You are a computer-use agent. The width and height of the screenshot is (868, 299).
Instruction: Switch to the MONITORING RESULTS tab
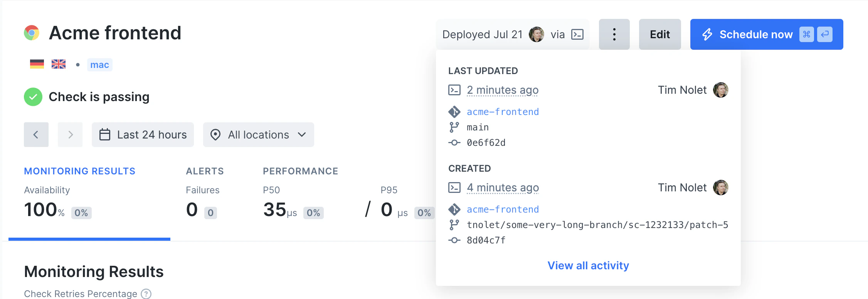point(79,171)
